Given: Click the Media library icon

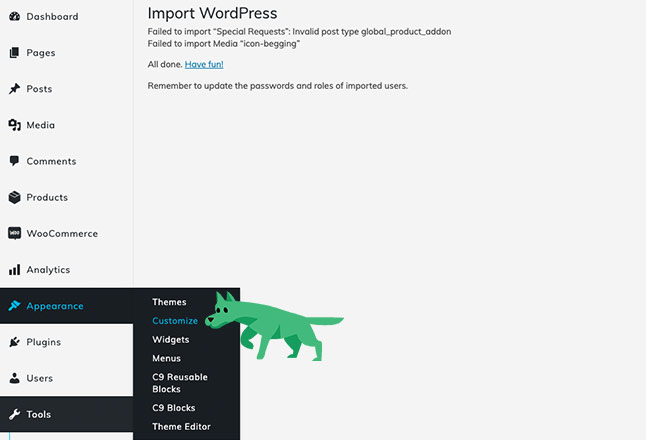Looking at the screenshot, I should [x=14, y=125].
